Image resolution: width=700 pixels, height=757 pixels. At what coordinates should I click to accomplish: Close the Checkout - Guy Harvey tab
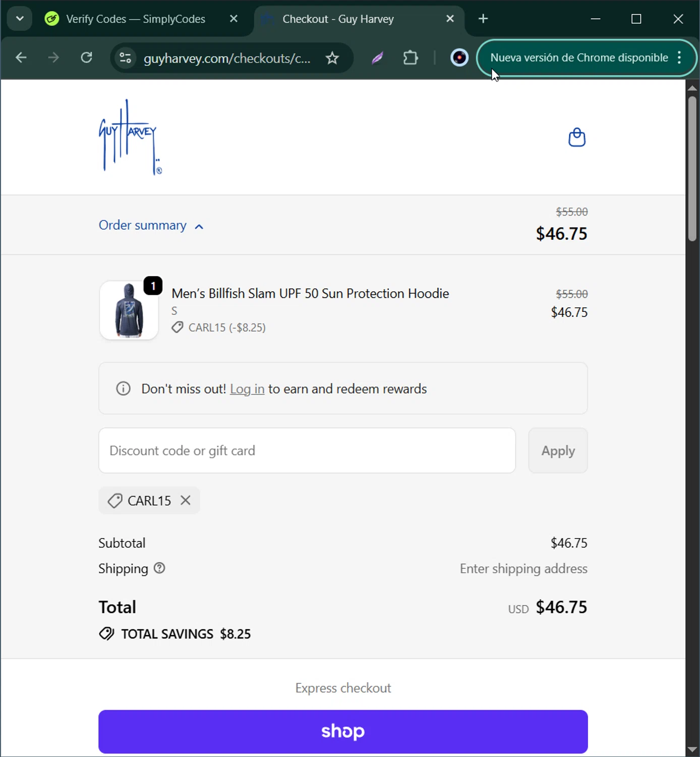coord(450,19)
